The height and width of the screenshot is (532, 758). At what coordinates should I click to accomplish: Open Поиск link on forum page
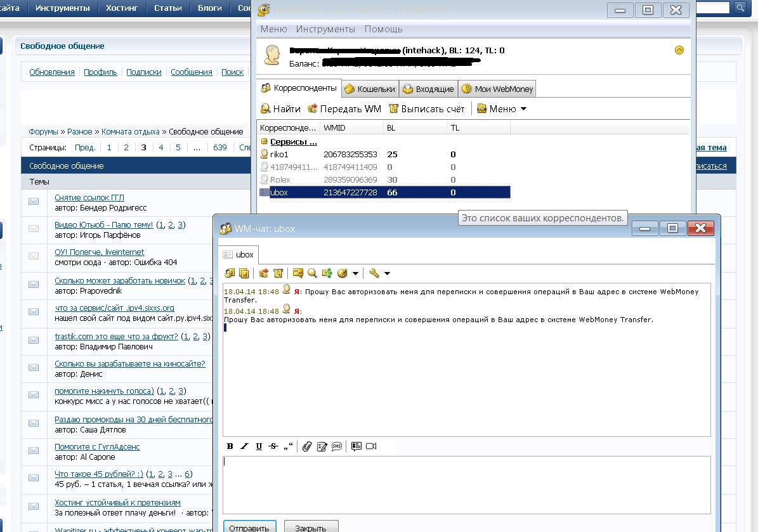click(x=233, y=72)
